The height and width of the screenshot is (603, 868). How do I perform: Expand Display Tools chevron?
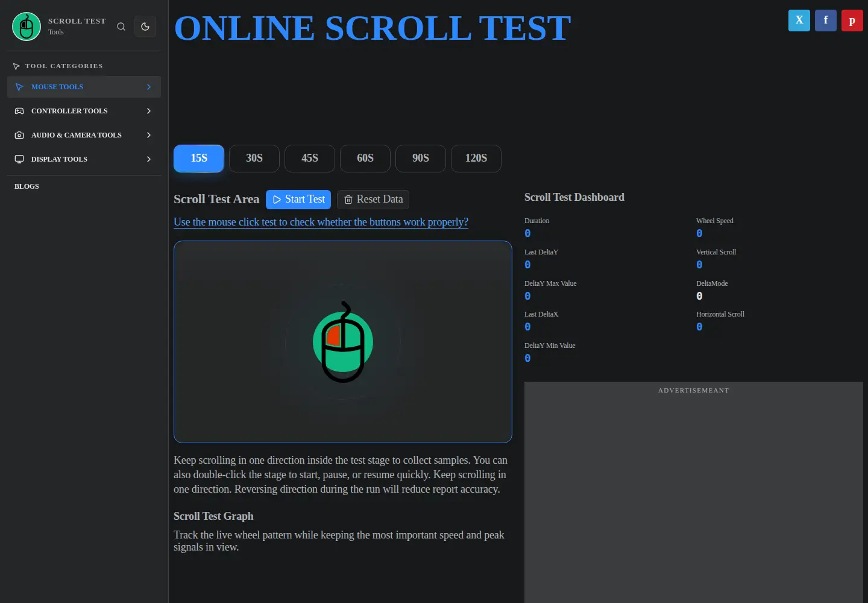pyautogui.click(x=149, y=159)
